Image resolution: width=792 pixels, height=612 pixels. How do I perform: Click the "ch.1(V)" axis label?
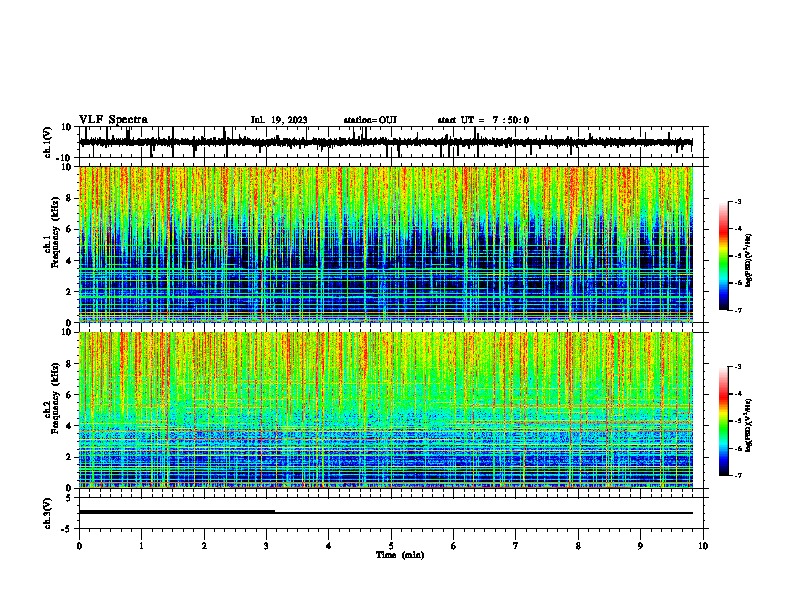[47, 142]
